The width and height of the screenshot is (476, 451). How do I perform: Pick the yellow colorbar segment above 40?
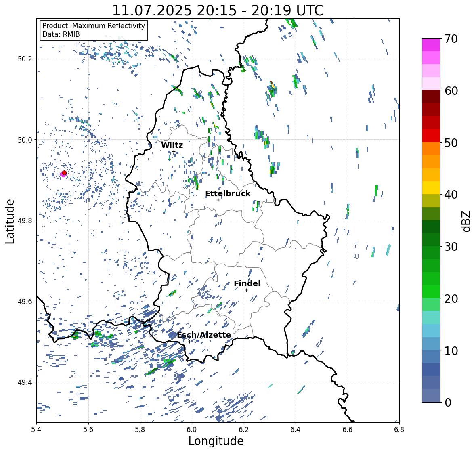click(431, 188)
